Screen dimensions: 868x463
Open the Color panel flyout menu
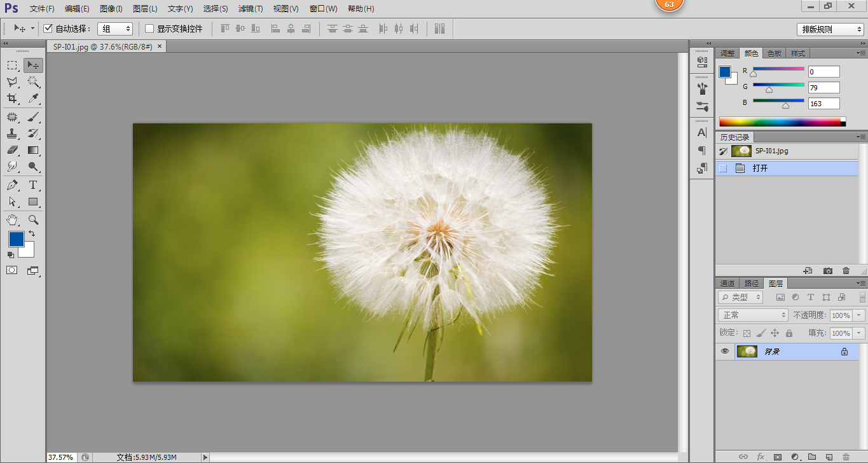862,53
